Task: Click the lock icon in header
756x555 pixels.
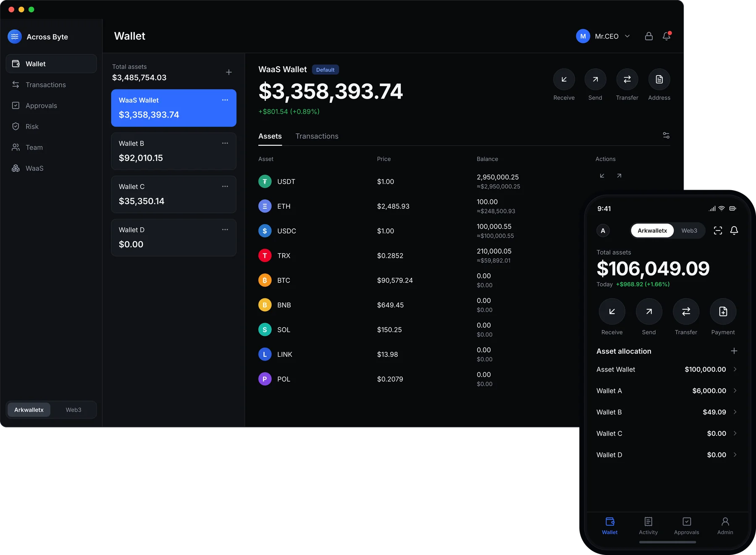Action: click(x=649, y=36)
